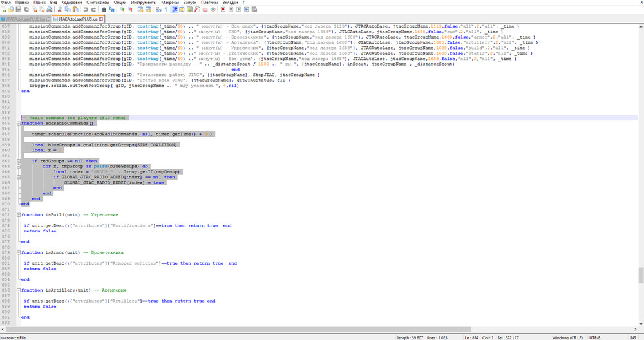
Task: Collapse the isArmor function fold
Action: coord(19,252)
